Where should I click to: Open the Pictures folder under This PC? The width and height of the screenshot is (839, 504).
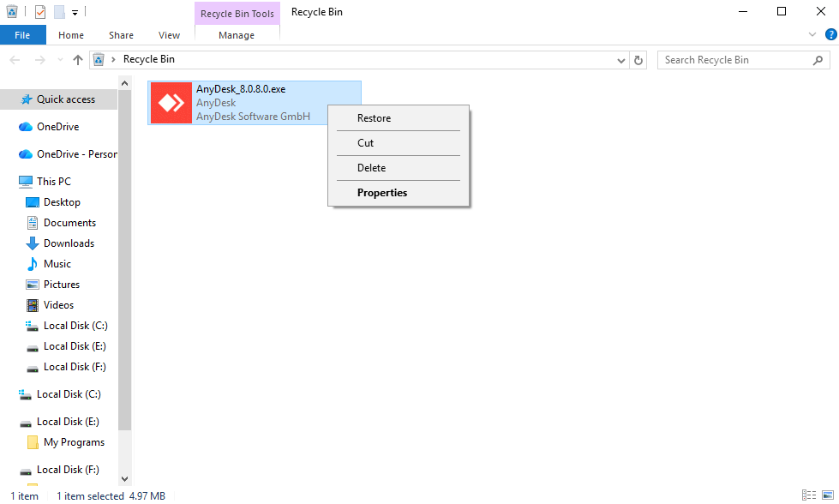(x=62, y=285)
